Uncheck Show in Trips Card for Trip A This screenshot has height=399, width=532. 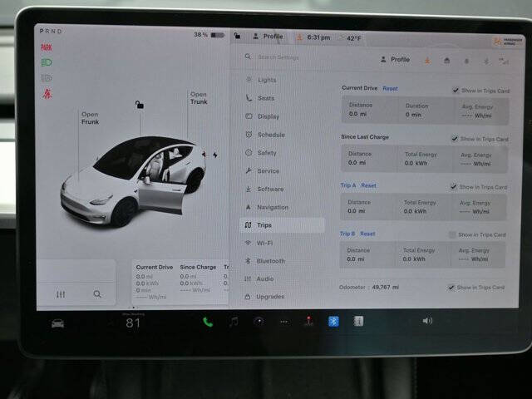click(x=453, y=186)
